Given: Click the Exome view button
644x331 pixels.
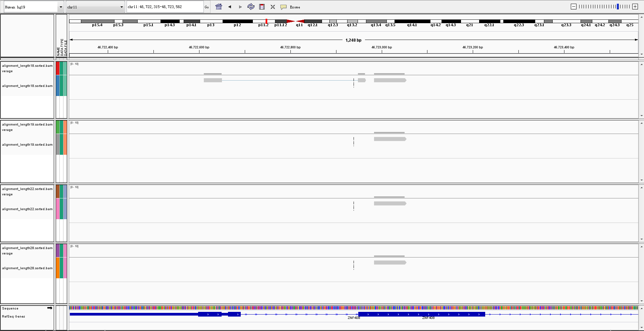Looking at the screenshot, I should click(295, 7).
